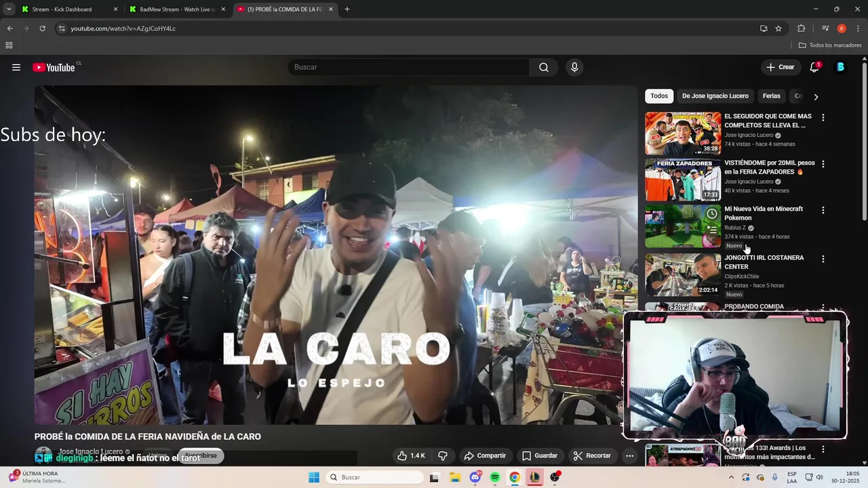868x488 pixels.
Task: Click the page vertical scrollbar
Action: tap(865, 141)
